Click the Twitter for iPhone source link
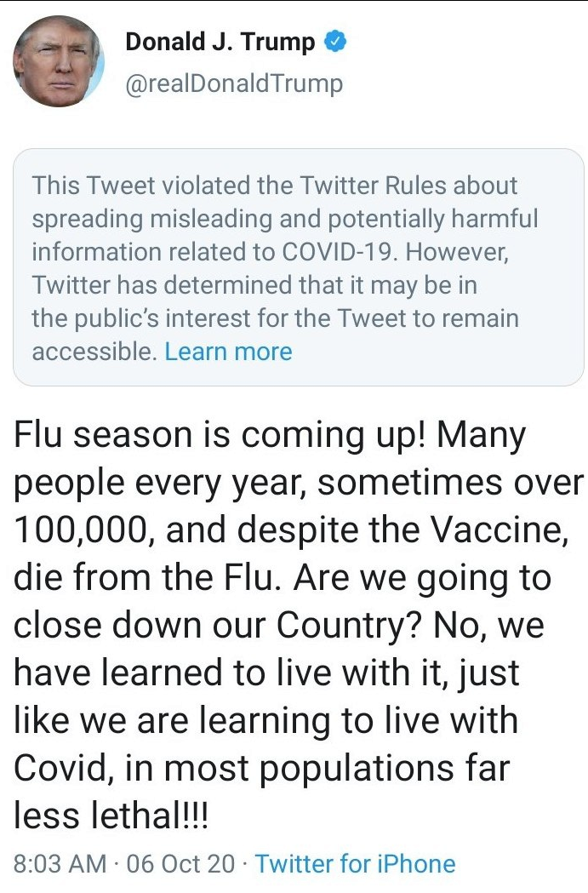Screen dimensions: 588x893 pos(355,863)
